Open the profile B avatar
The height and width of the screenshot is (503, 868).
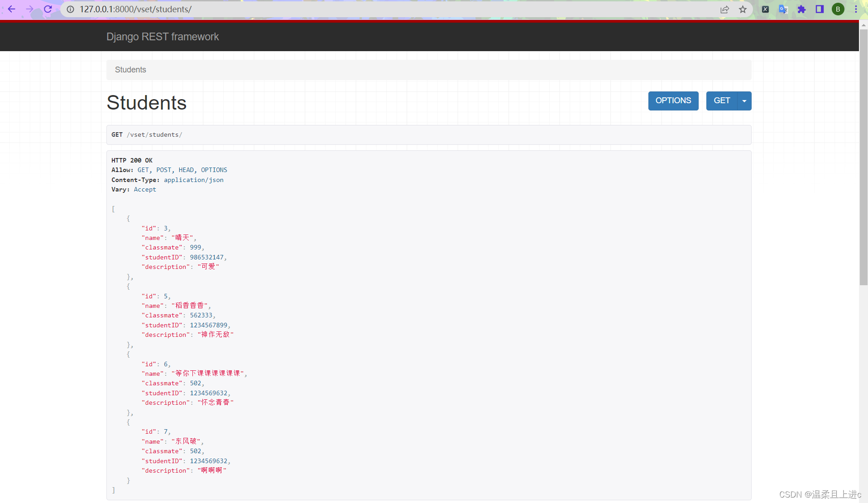pyautogui.click(x=838, y=9)
